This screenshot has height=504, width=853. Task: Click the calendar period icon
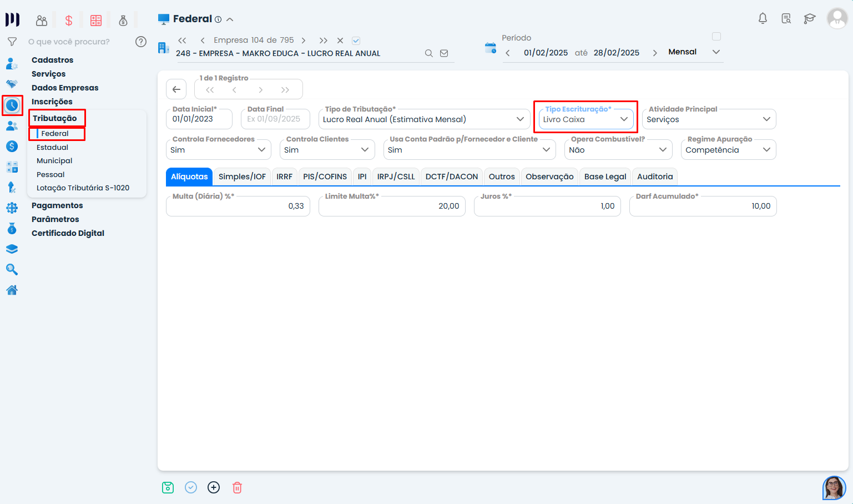(x=490, y=48)
